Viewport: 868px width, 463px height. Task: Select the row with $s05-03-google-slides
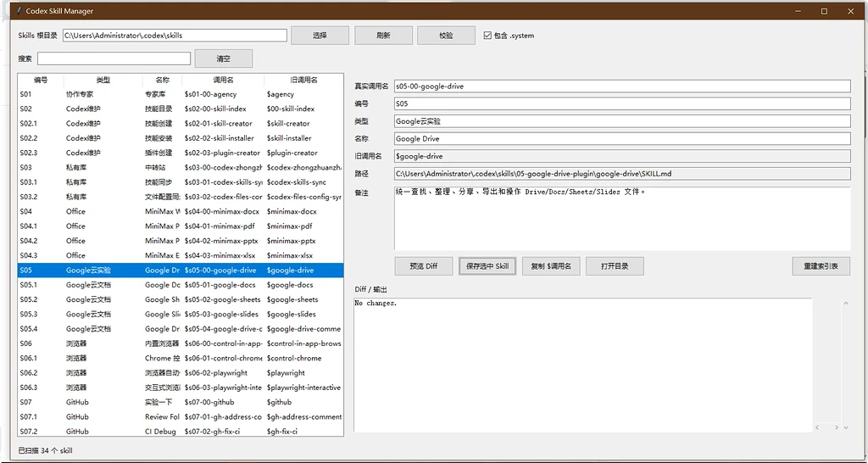coord(181,314)
